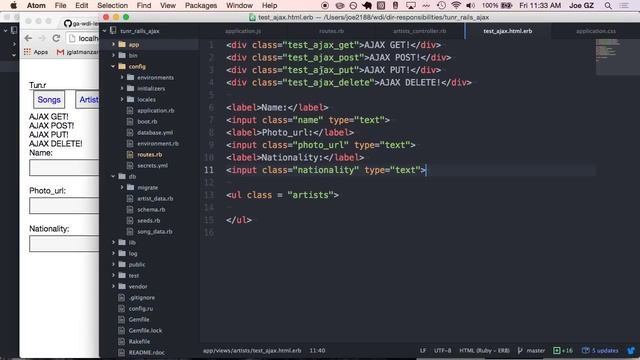Open application.rb in tree view

pyautogui.click(x=156, y=111)
